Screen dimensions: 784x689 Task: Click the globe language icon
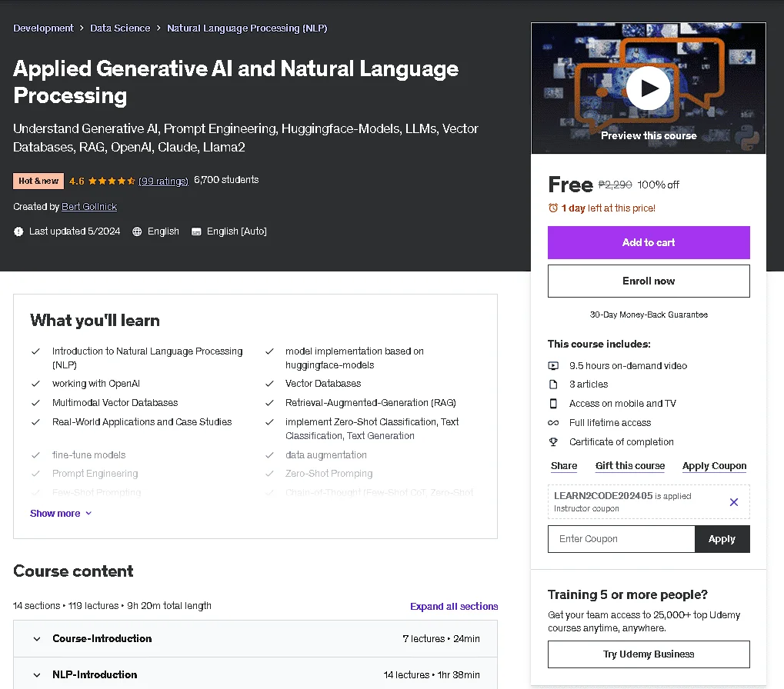137,231
